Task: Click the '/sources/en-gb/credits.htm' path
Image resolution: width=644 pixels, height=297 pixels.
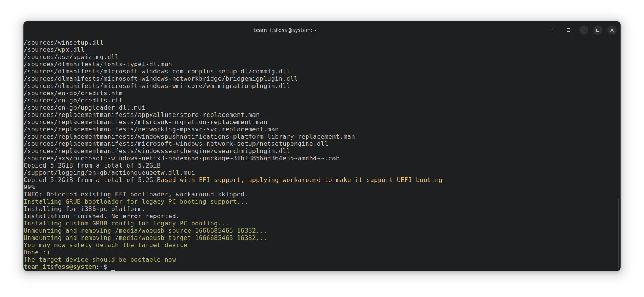Action: tap(73, 93)
